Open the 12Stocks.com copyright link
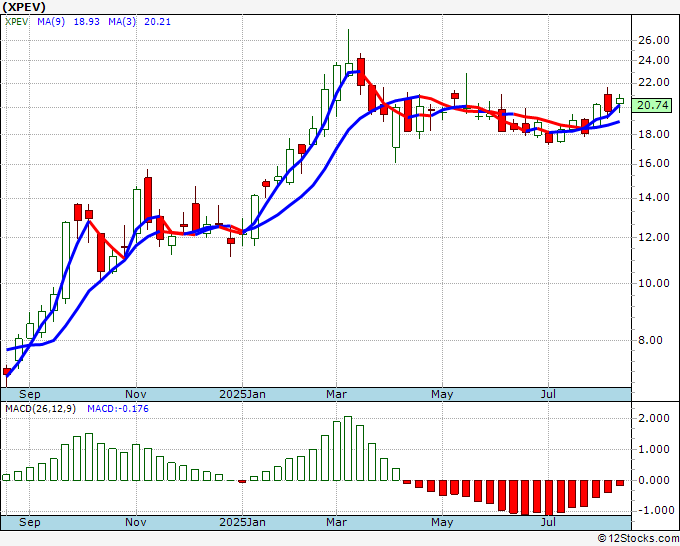680x546 pixels. [x=638, y=539]
